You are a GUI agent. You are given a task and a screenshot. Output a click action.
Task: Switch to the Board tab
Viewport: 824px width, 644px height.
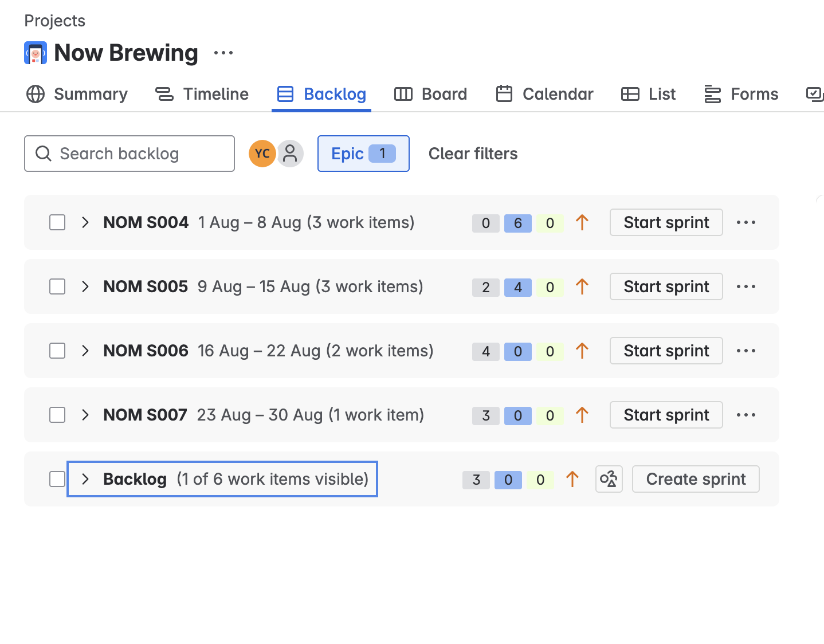click(430, 94)
